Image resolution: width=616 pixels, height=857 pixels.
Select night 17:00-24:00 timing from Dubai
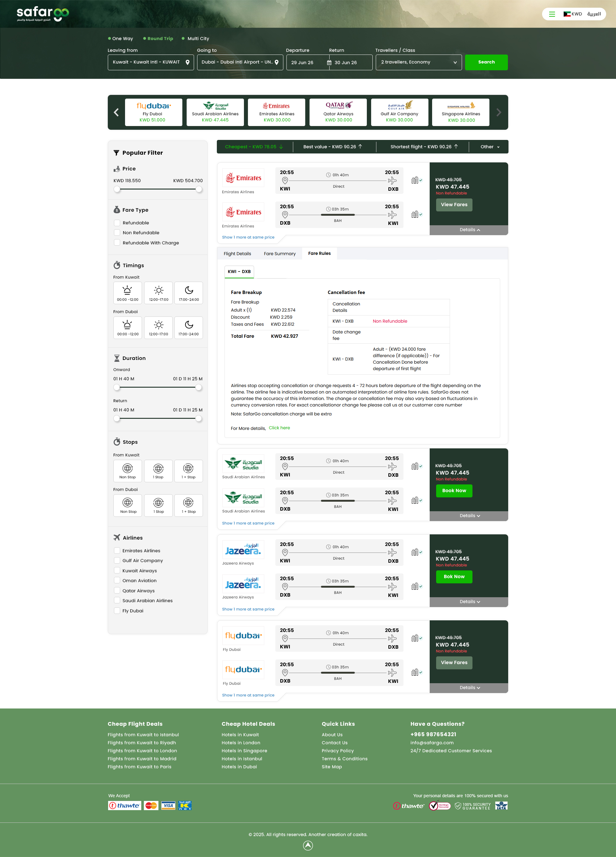[188, 328]
